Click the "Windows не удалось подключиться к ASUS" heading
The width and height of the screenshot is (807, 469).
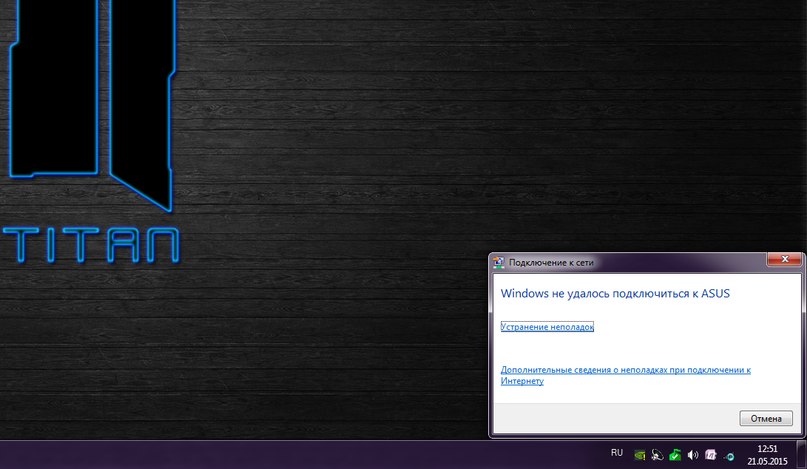615,293
